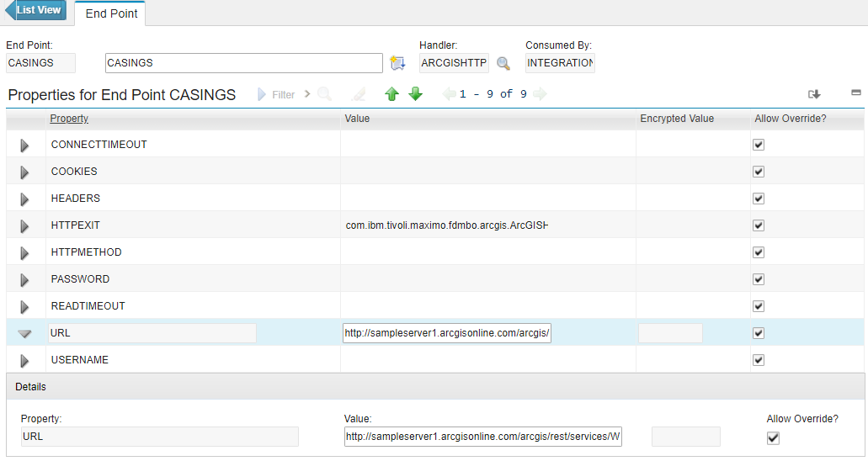
Task: Click the URL property field in table row
Action: click(152, 333)
